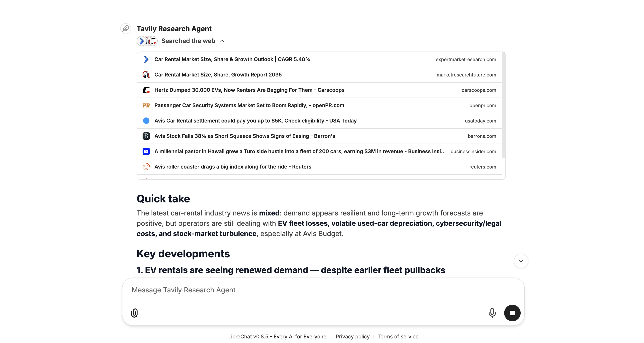
Task: Click the barrons.com domain label
Action: [x=482, y=136]
